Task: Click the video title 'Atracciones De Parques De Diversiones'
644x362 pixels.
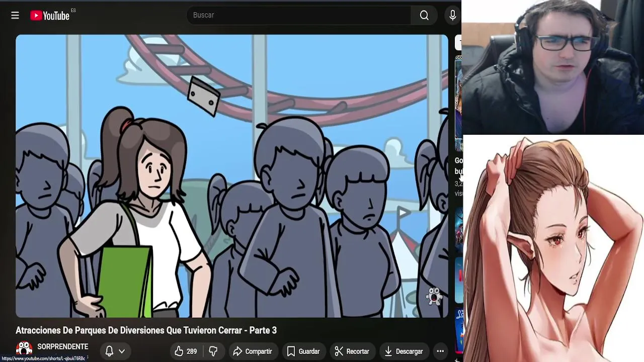Action: [x=146, y=330]
